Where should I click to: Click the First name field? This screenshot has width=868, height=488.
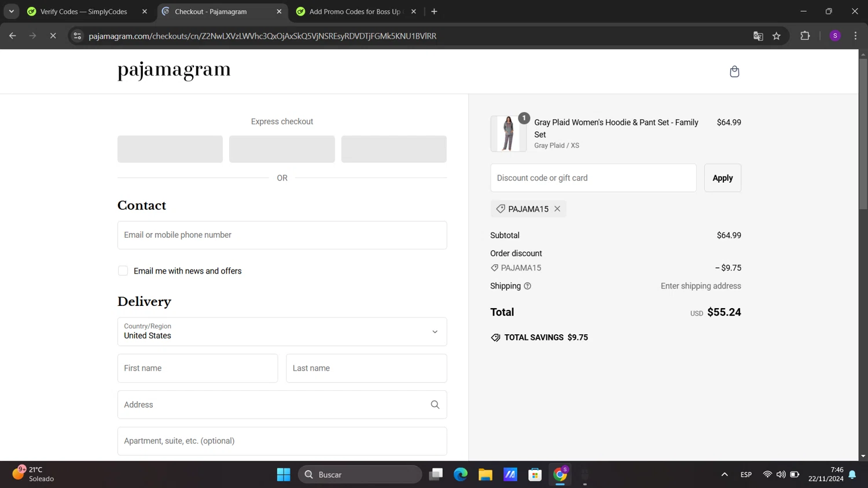pyautogui.click(x=197, y=368)
